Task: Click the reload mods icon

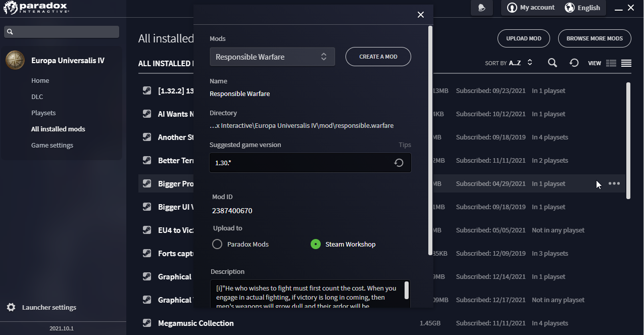Action: 574,63
